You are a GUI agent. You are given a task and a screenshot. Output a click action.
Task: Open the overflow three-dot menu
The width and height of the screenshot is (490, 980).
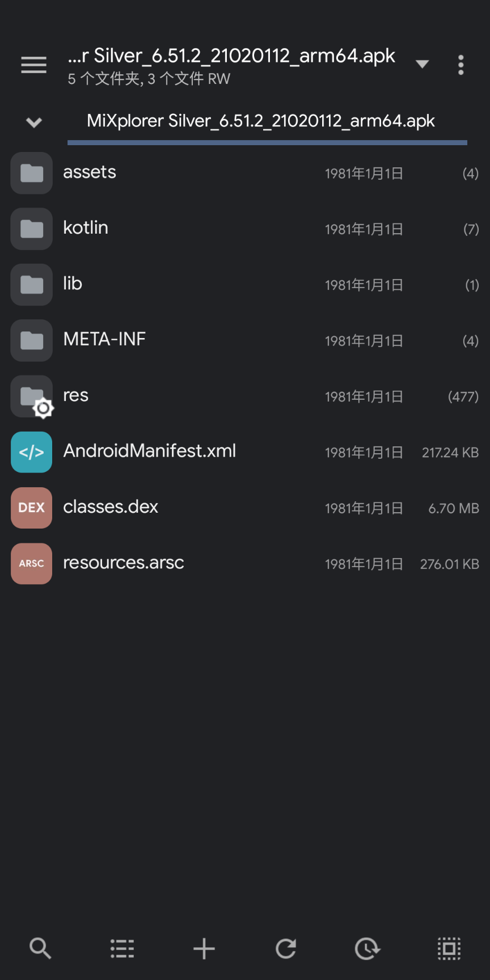461,65
